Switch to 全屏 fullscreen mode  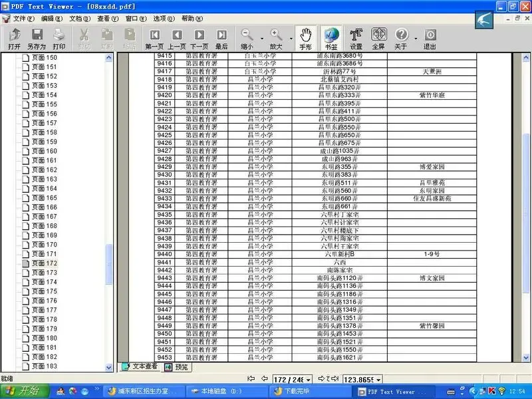pos(378,39)
